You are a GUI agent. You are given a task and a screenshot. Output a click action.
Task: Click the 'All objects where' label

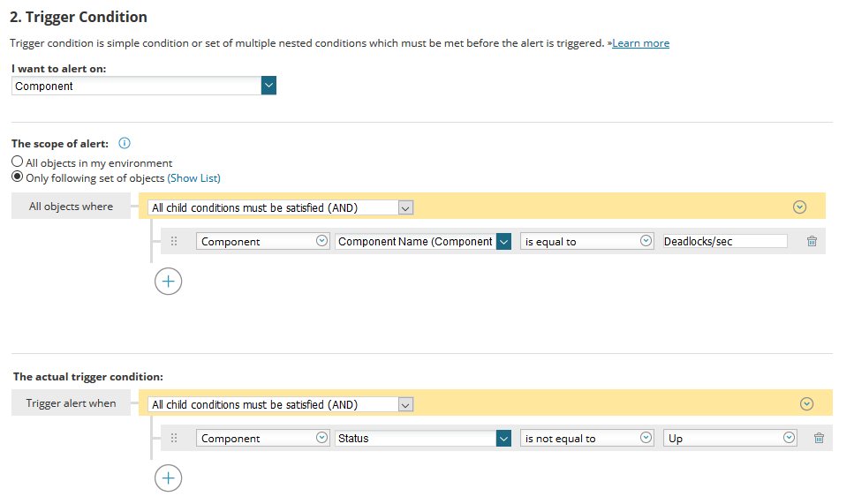tap(71, 207)
